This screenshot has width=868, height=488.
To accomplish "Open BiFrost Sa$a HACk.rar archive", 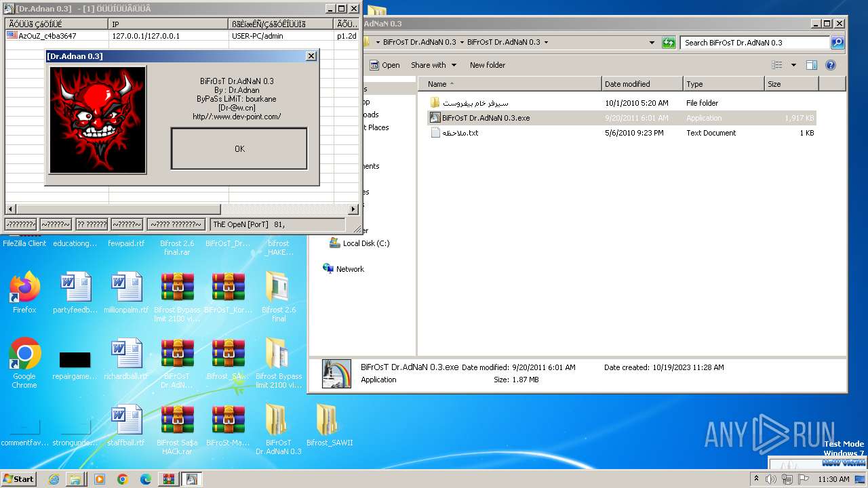I will (177, 430).
